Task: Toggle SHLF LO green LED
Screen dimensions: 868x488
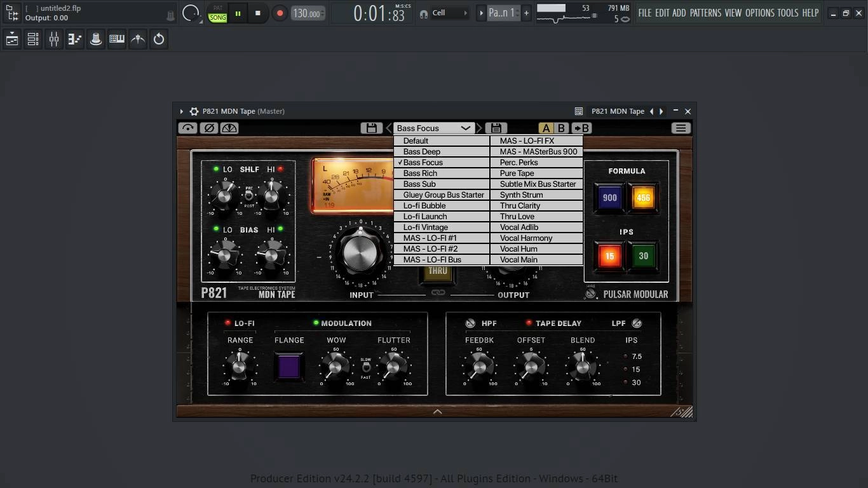Action: pyautogui.click(x=216, y=169)
